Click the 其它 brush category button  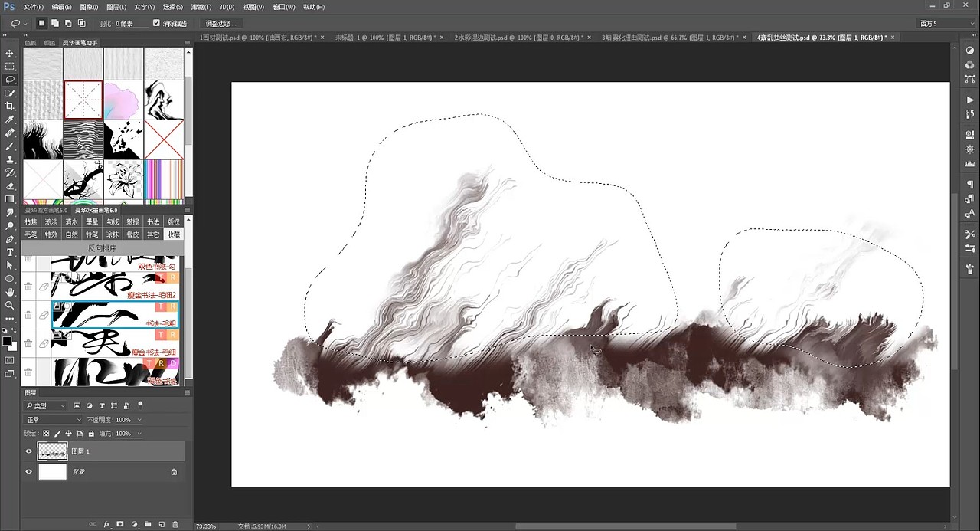click(153, 234)
